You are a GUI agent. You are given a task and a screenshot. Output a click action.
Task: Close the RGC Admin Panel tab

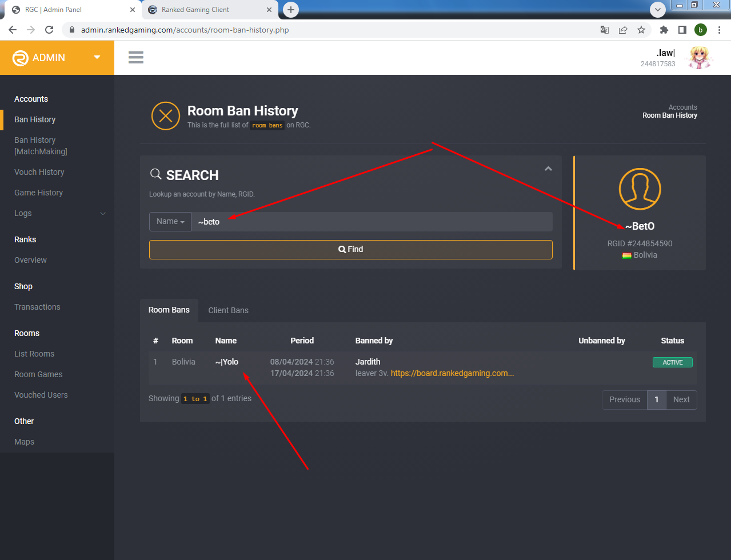133,10
